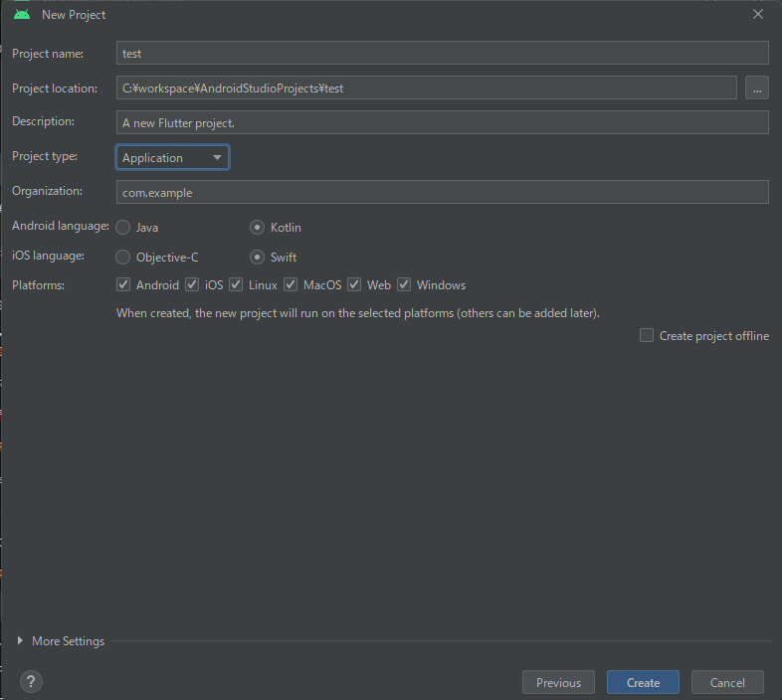Click the Previous button
782x700 pixels.
[x=558, y=682]
